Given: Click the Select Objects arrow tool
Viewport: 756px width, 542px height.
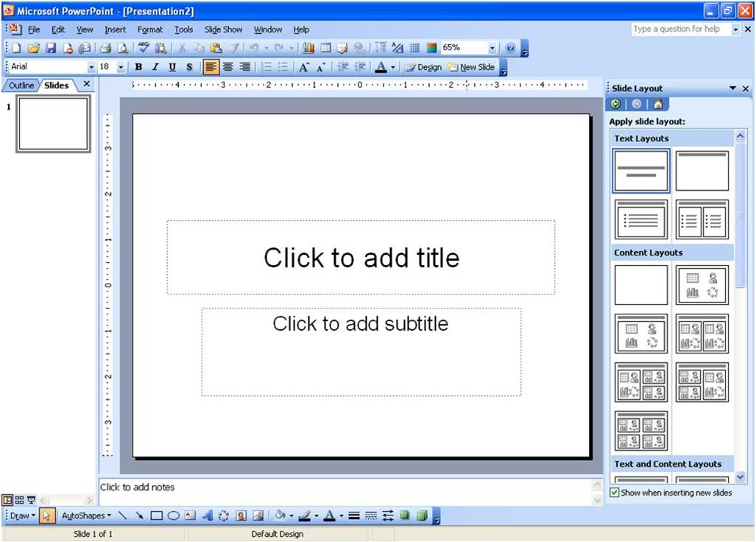Looking at the screenshot, I should point(47,515).
